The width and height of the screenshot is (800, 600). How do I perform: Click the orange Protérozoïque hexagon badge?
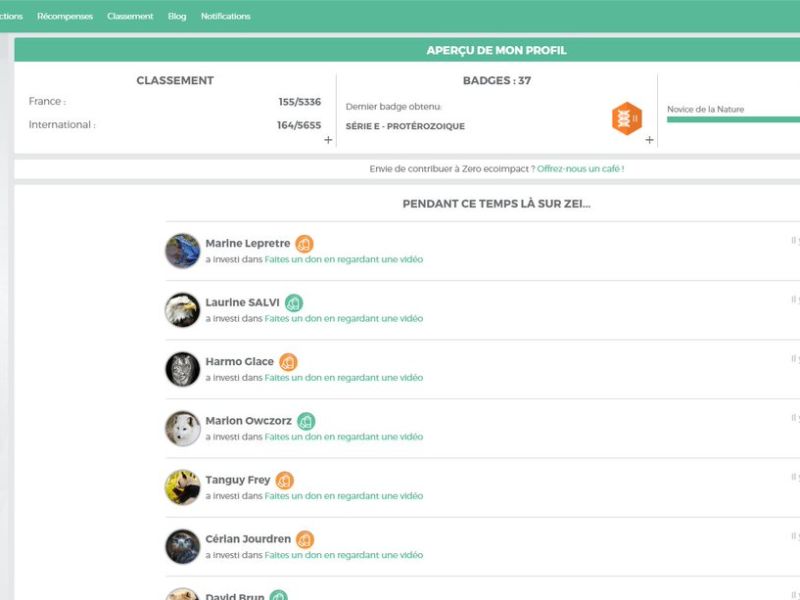point(627,118)
